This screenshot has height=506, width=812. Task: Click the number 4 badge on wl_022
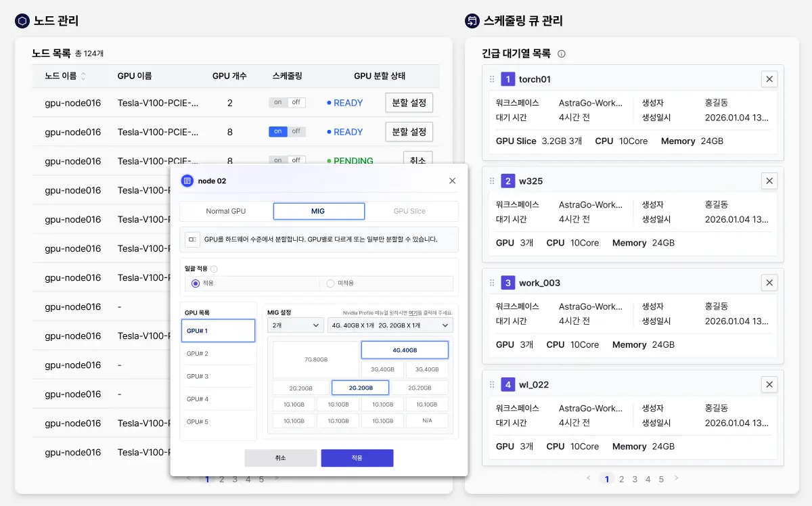pyautogui.click(x=508, y=384)
